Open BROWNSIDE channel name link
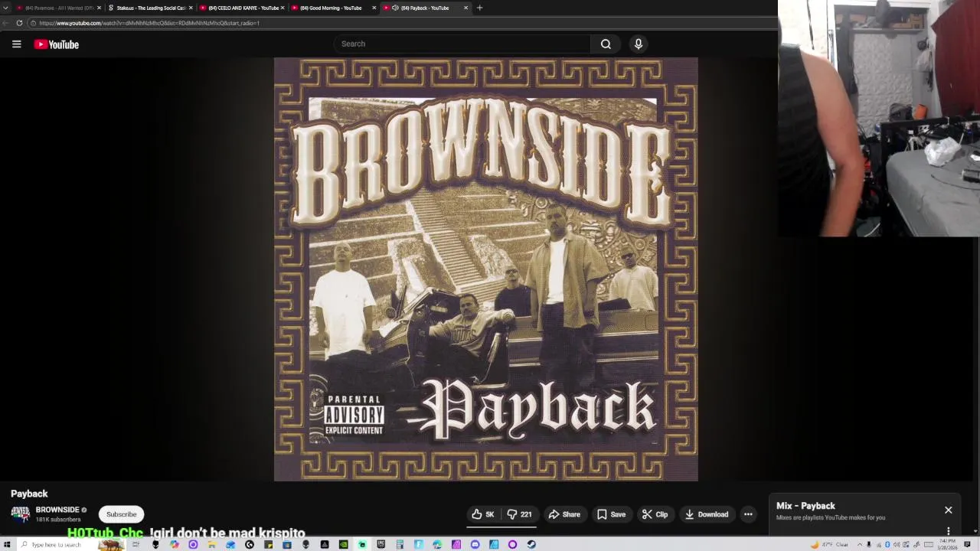Image resolution: width=980 pixels, height=551 pixels. pyautogui.click(x=57, y=510)
